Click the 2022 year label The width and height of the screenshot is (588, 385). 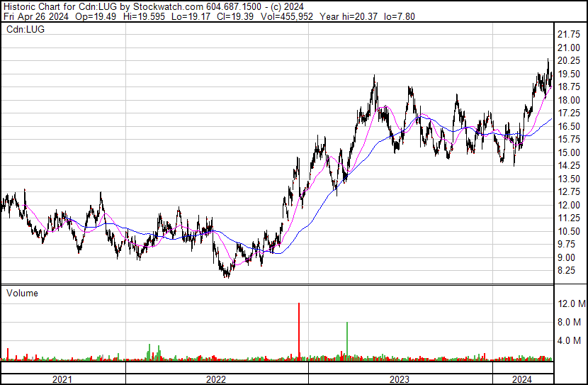click(216, 379)
